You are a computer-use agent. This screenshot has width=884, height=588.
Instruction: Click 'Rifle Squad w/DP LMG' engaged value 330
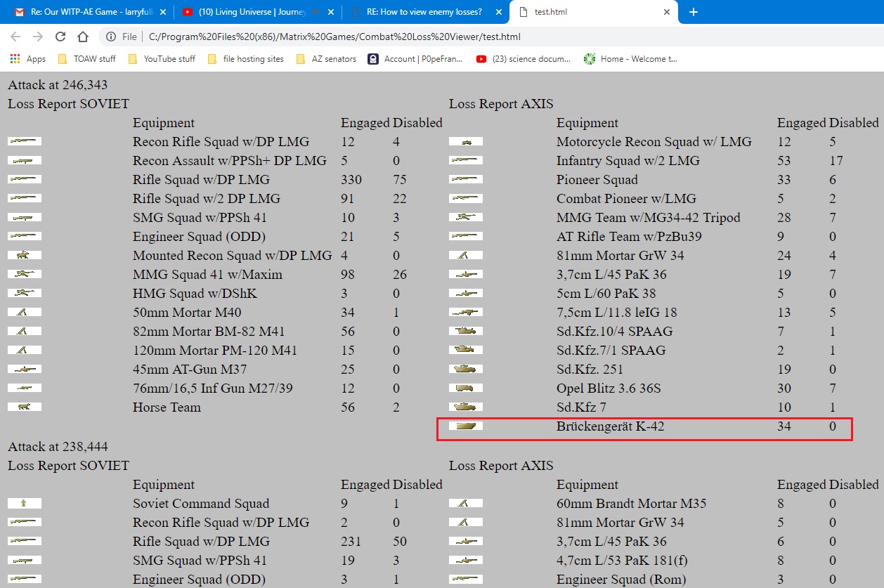351,179
